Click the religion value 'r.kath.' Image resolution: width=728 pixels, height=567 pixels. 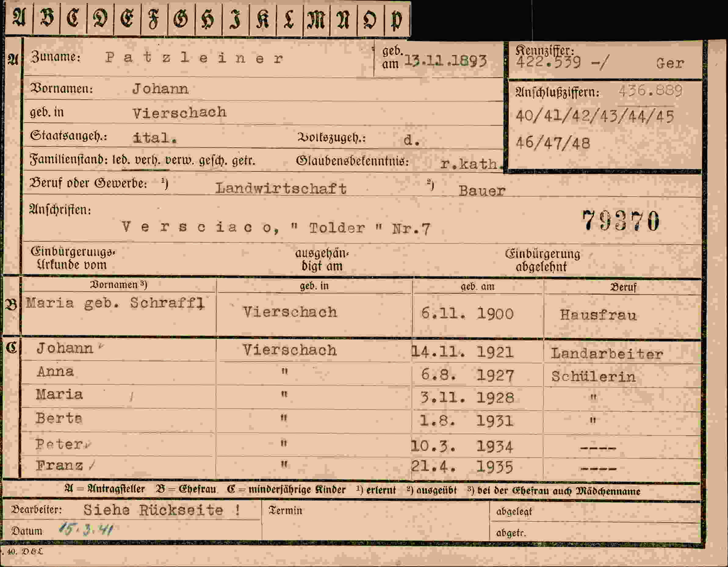point(472,164)
